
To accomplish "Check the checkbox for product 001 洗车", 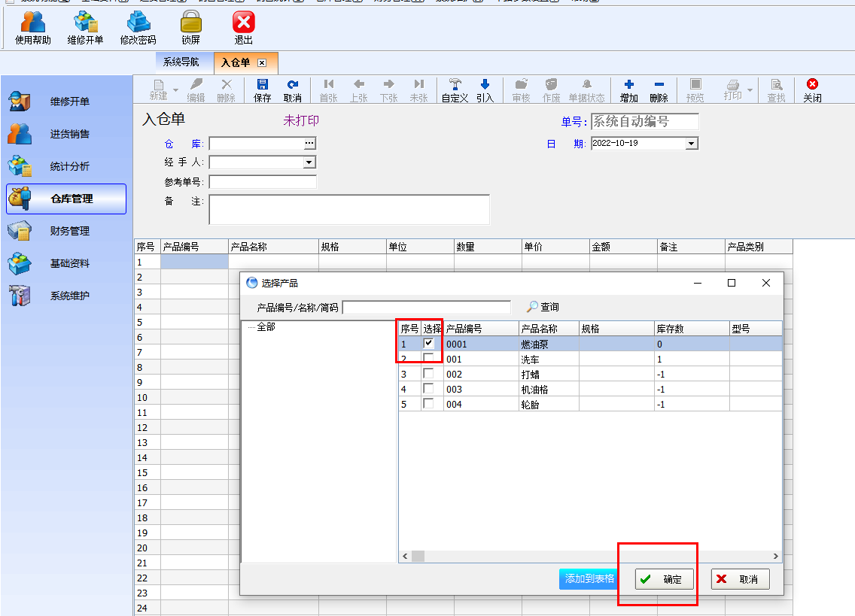I will coord(428,358).
